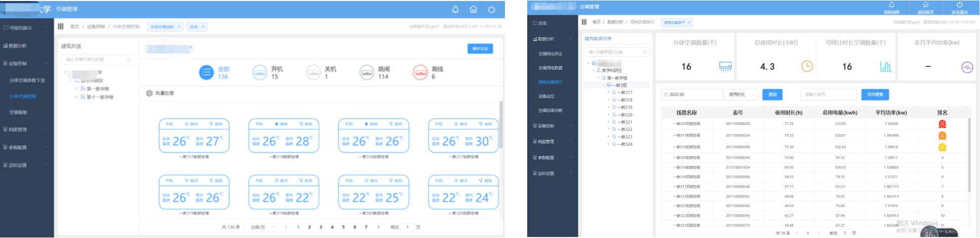Click 总用电量(kwh) column header

point(840,113)
